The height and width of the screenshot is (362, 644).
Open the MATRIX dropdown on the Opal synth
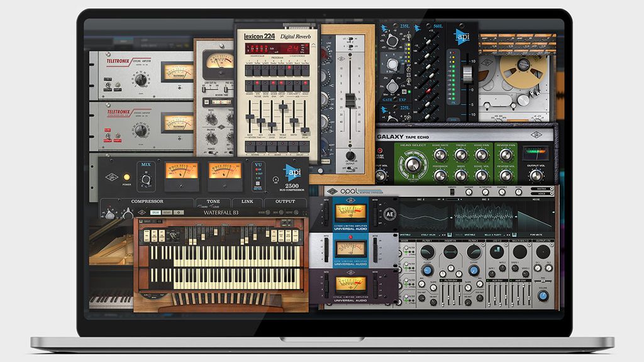(541, 189)
